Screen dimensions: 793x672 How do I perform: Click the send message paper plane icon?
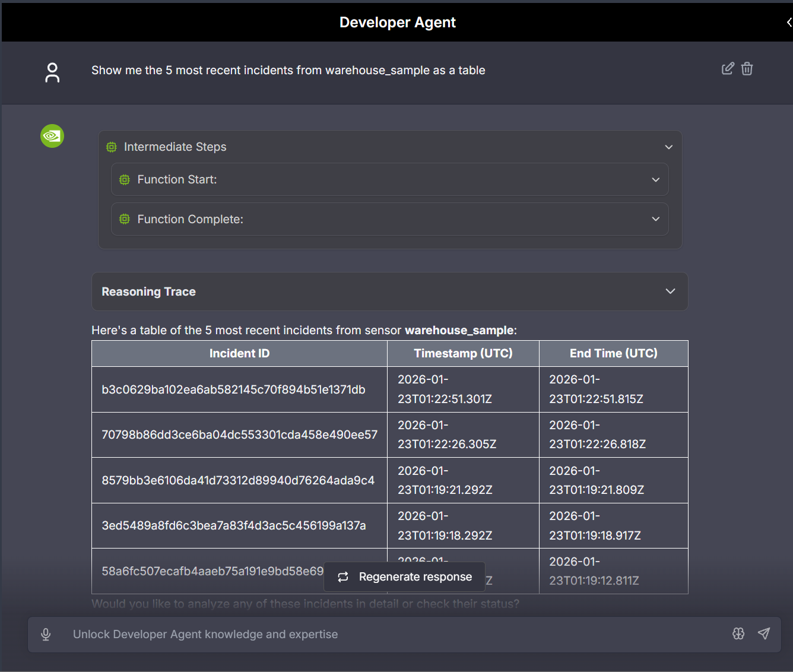pos(764,633)
